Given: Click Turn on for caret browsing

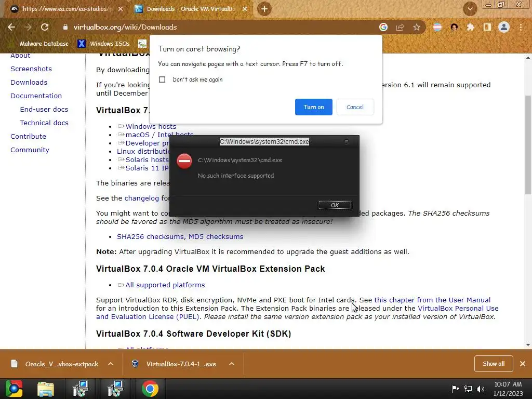Looking at the screenshot, I should point(313,107).
